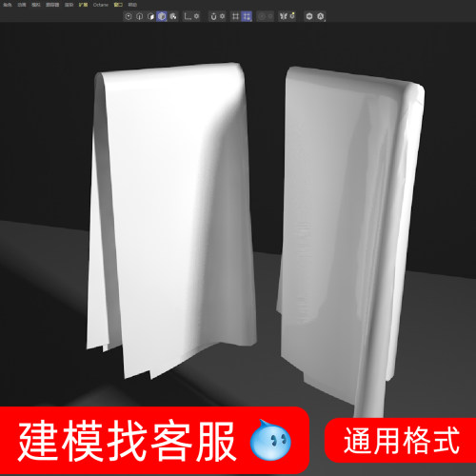Open the 窗口 (Window) menu
Viewport: 476px width, 476px height.
point(118,5)
